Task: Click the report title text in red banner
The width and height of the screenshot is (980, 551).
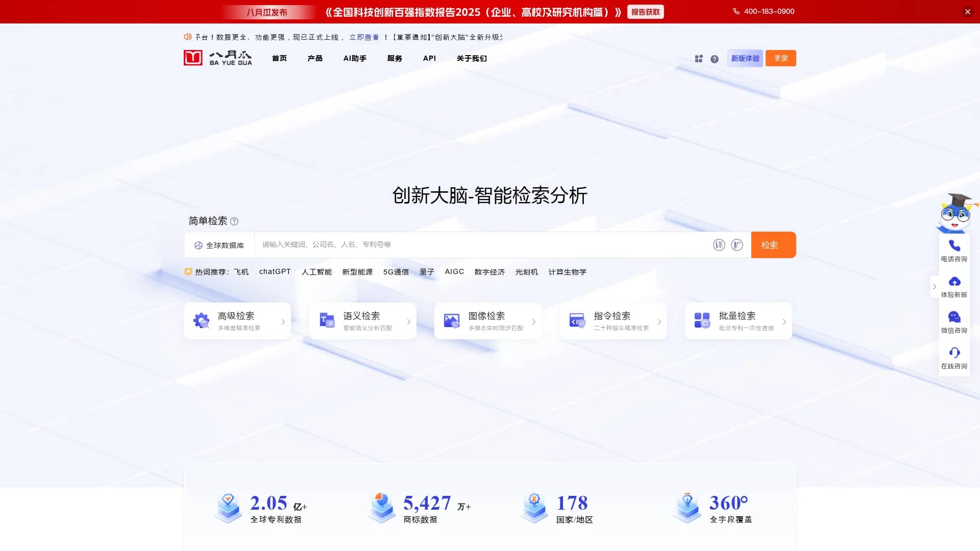Action: point(473,12)
